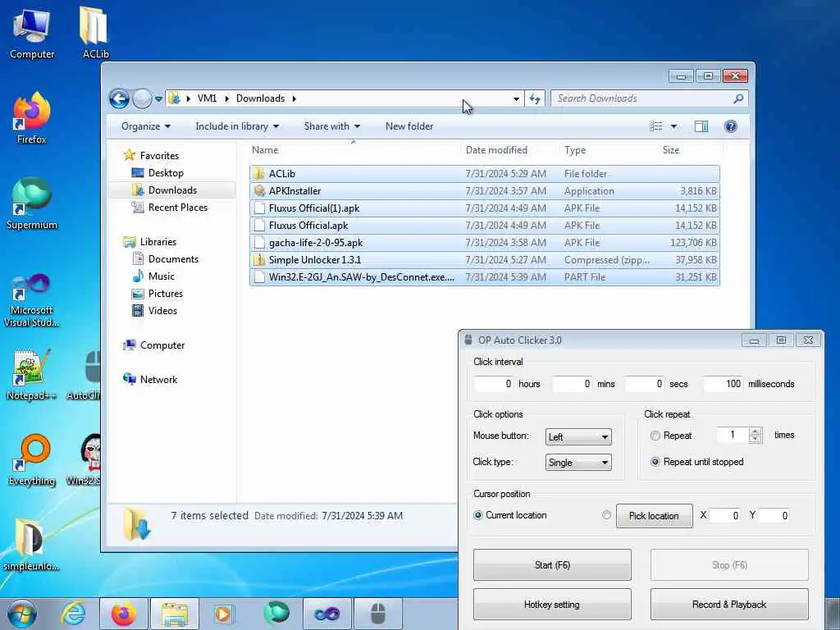
Task: Select the Repeat times radio button
Action: pos(655,436)
